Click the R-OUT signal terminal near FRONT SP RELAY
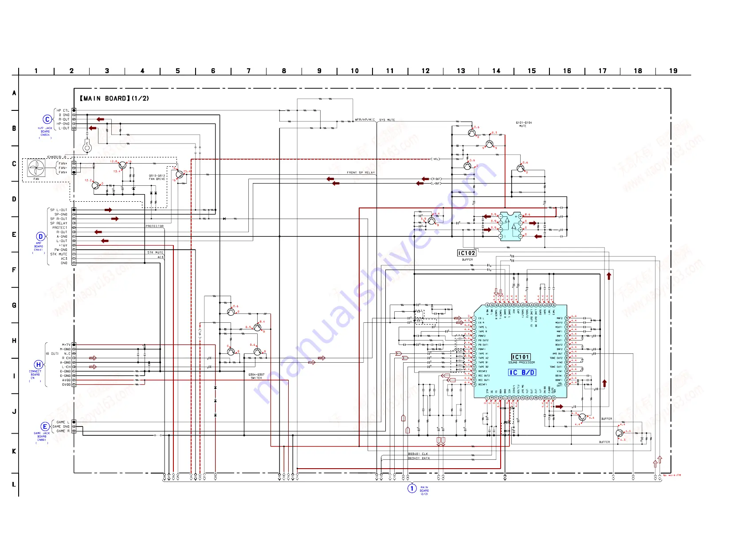Viewport: 745px width, 560px height. coord(436,179)
